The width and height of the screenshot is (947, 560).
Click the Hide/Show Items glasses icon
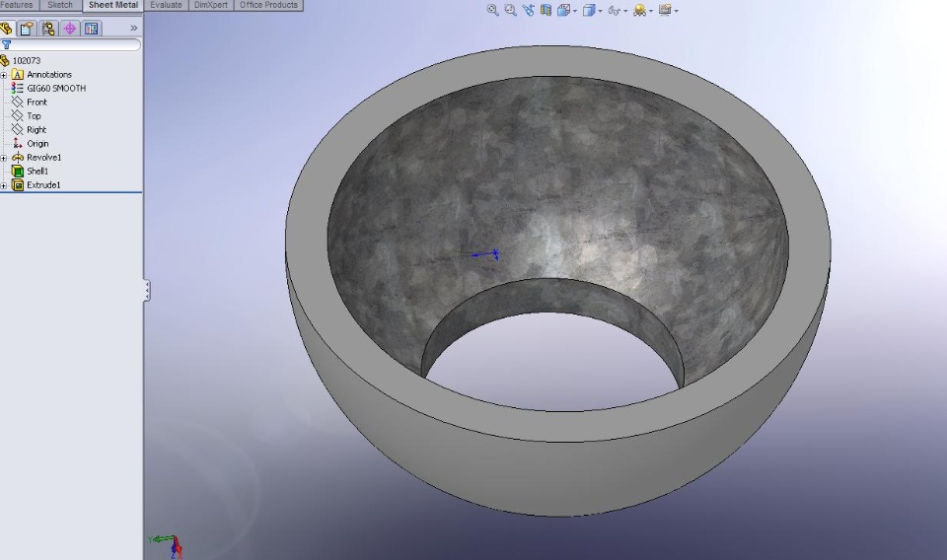coord(615,10)
